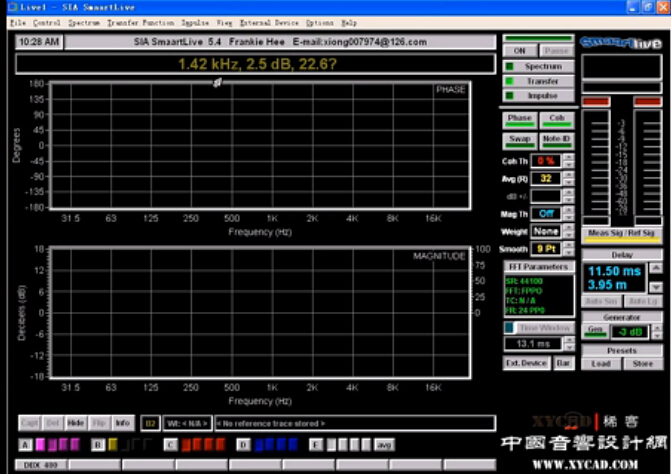
Task: Click the Meas Sig / Ref Sig button
Action: [622, 234]
